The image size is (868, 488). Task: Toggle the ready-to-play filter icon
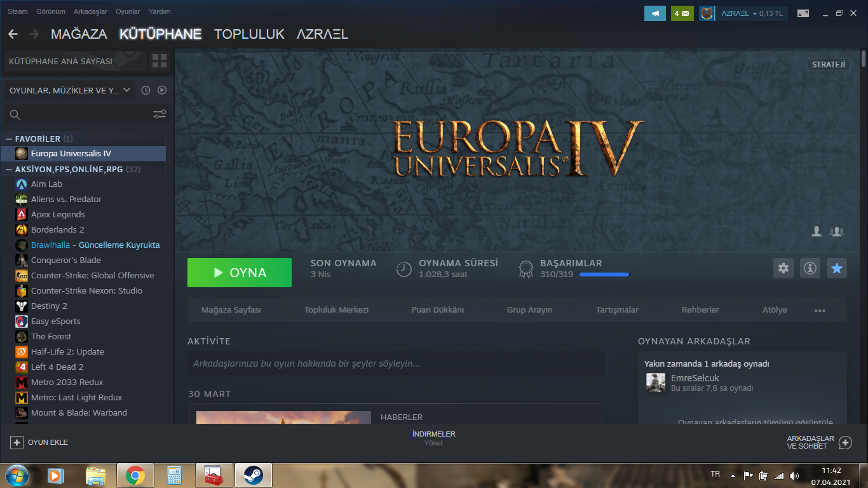tap(162, 90)
